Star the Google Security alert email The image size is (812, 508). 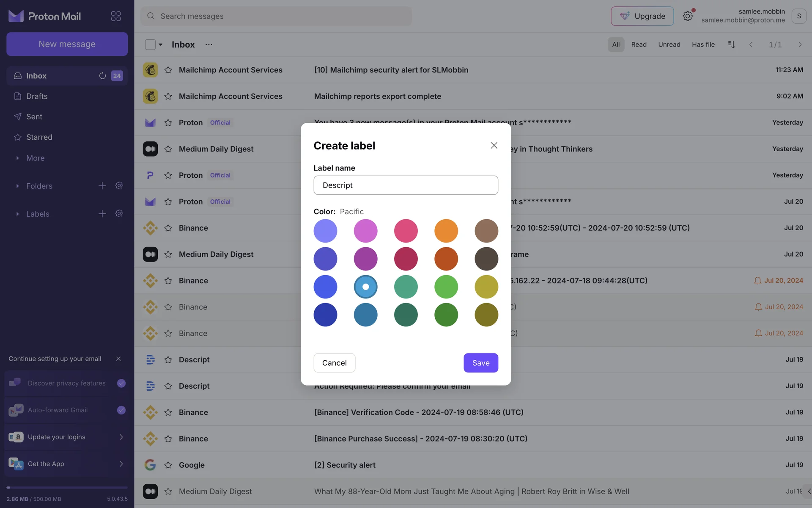(x=168, y=465)
